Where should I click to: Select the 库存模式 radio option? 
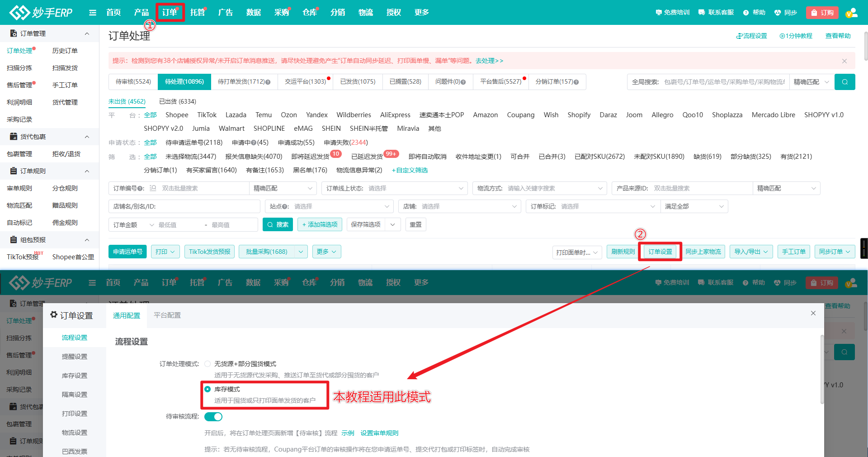pos(208,390)
